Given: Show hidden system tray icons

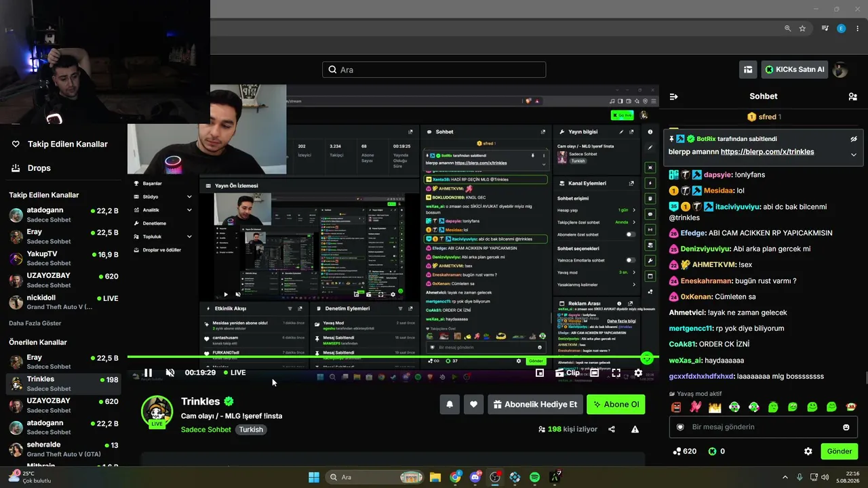Looking at the screenshot, I should point(785,477).
